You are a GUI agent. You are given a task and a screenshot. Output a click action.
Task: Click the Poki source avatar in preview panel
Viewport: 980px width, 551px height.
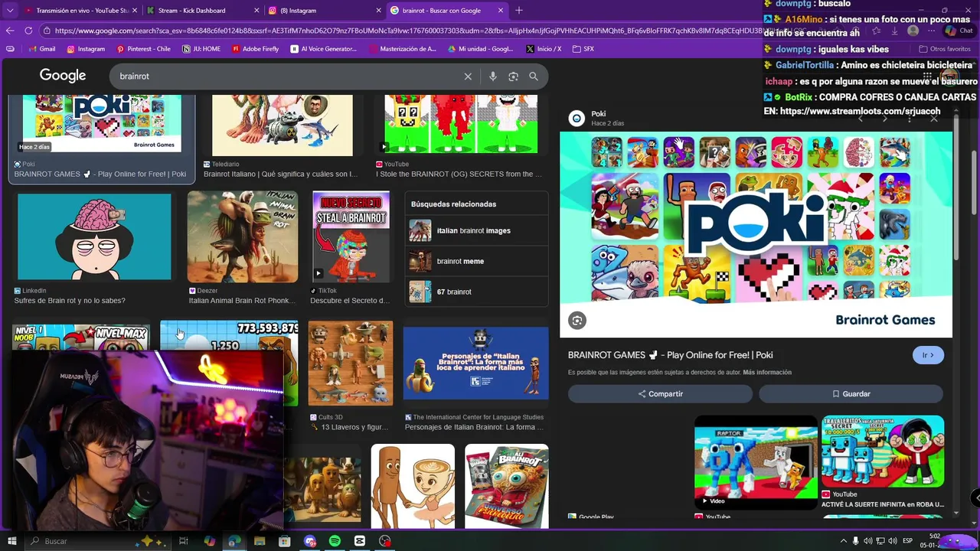tap(577, 118)
